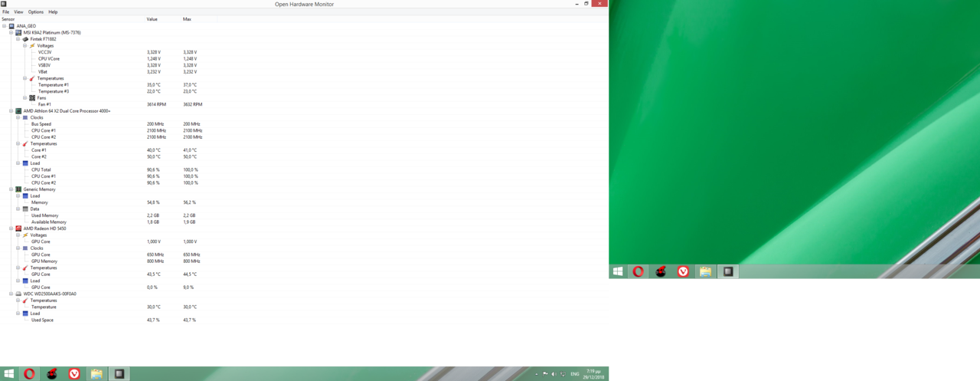Click the thermometer icon of CPU Temperatures group
The height and width of the screenshot is (381, 980).
[x=25, y=143]
